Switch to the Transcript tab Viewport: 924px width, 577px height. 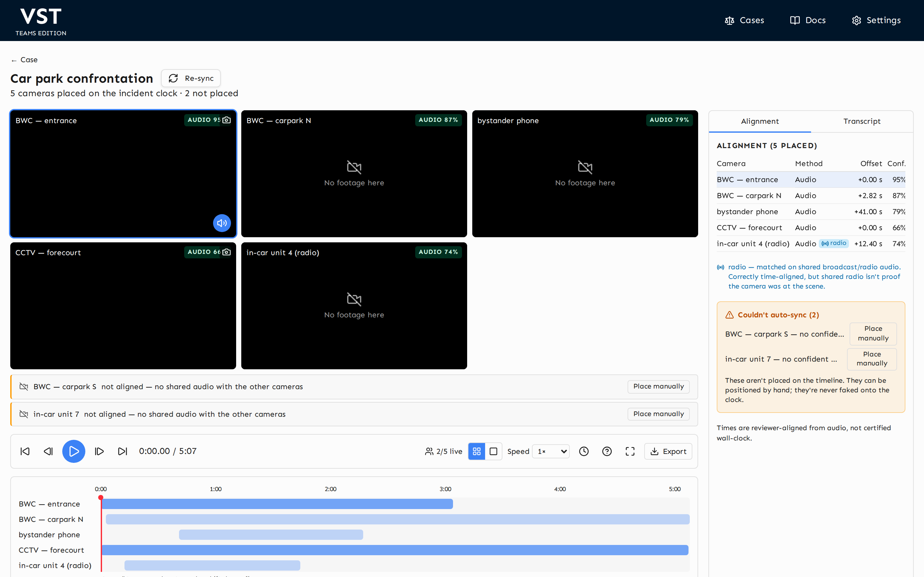click(862, 121)
